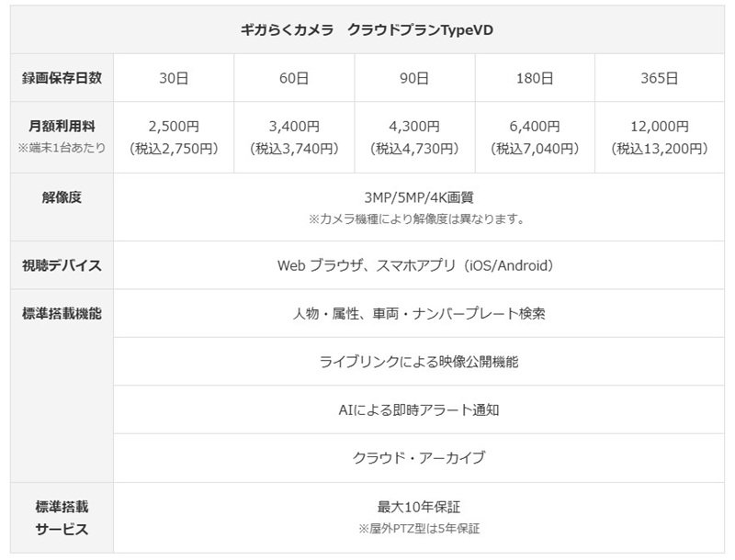Select the 60日 recording retention column header
This screenshot has width=735, height=560.
point(294,78)
